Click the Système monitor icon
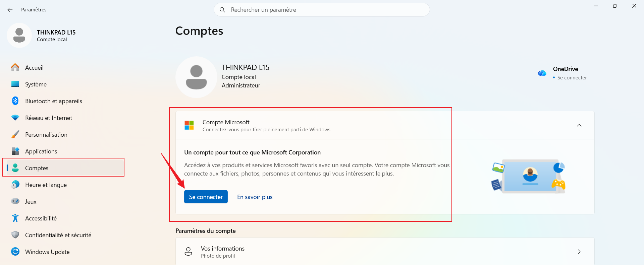The width and height of the screenshot is (644, 265). point(15,84)
